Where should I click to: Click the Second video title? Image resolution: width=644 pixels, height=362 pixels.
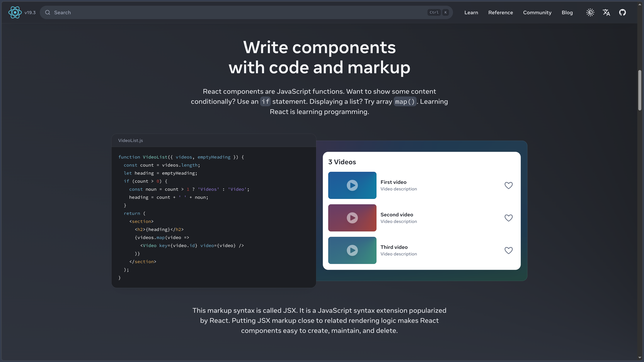point(396,215)
